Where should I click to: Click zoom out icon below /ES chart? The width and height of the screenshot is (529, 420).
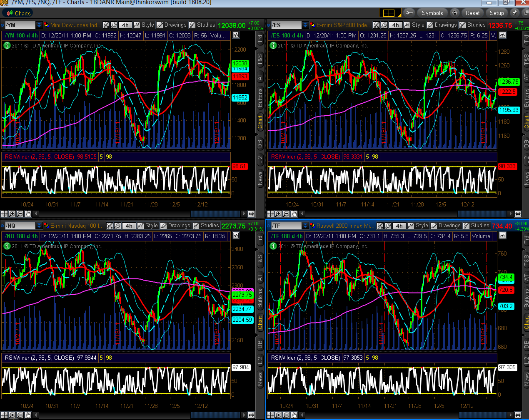pos(286,214)
